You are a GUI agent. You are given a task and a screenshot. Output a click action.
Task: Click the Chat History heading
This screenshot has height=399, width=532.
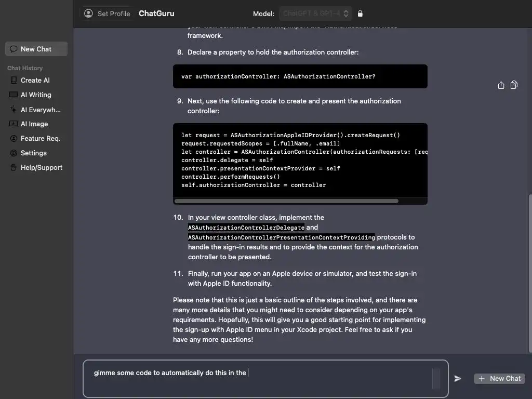(25, 68)
